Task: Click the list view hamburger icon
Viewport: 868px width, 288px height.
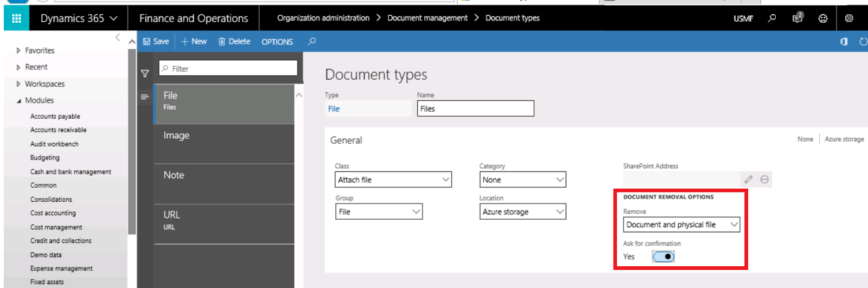Action: click(144, 97)
